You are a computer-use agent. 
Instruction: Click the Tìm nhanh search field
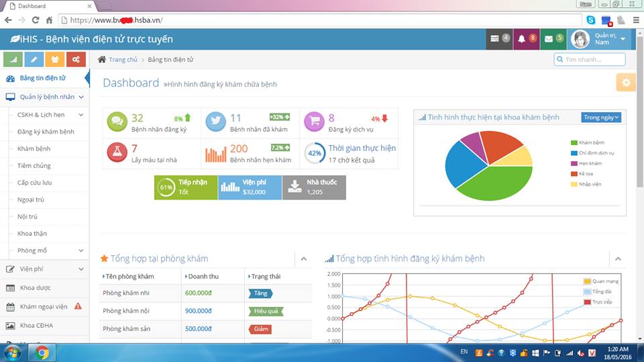pos(590,59)
